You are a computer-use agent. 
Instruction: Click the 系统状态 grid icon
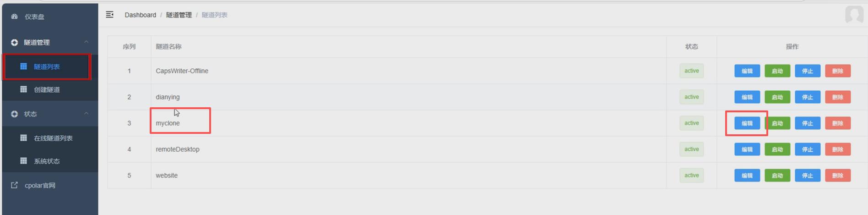(x=24, y=161)
